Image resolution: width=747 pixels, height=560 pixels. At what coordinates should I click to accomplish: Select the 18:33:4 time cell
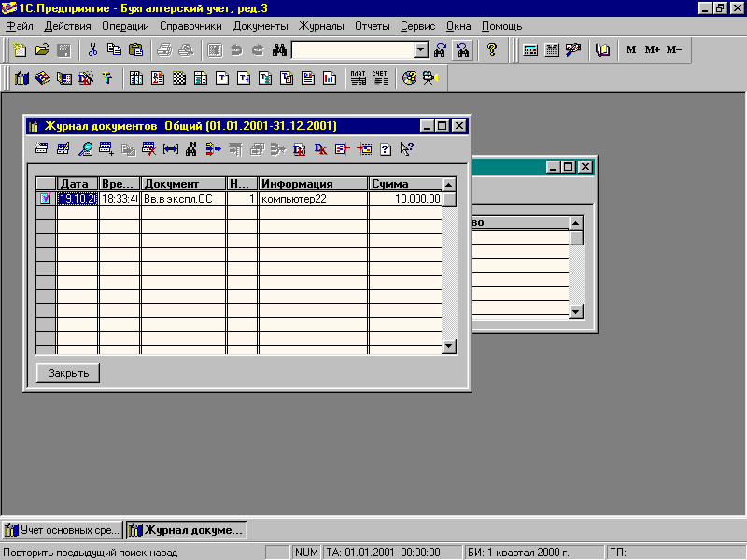click(x=120, y=199)
